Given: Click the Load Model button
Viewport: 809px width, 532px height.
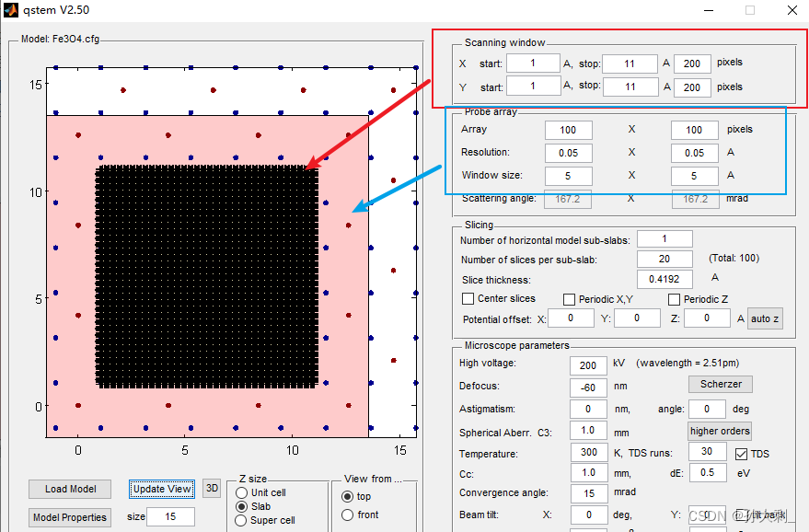Looking at the screenshot, I should coord(70,489).
